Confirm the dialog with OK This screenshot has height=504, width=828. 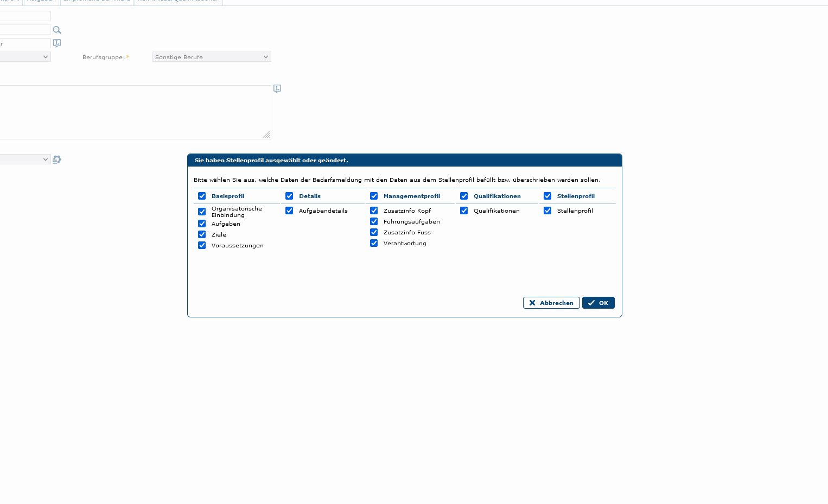pyautogui.click(x=598, y=303)
